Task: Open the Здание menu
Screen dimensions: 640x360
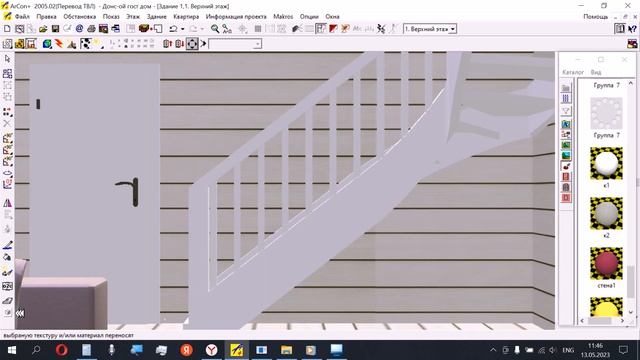Action: tap(157, 16)
